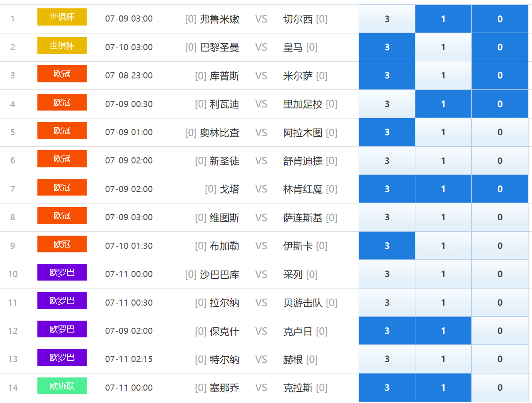Open home team 弗鲁米嫩

(x=220, y=19)
